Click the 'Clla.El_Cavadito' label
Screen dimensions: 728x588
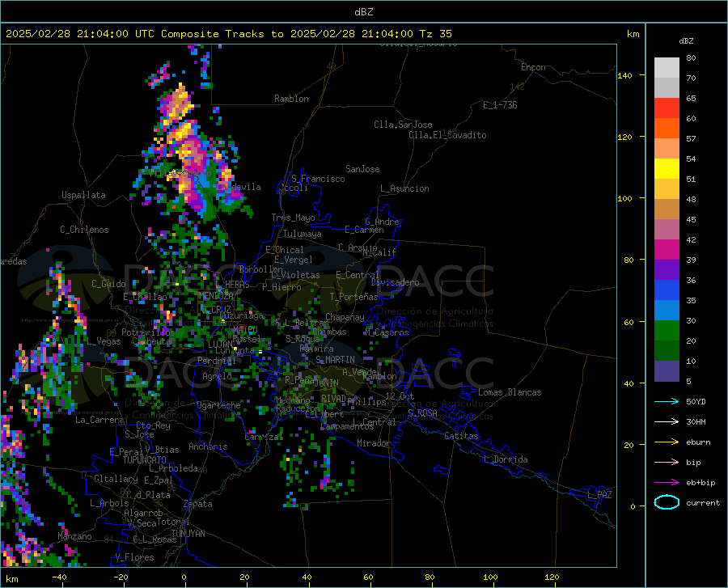click(447, 135)
